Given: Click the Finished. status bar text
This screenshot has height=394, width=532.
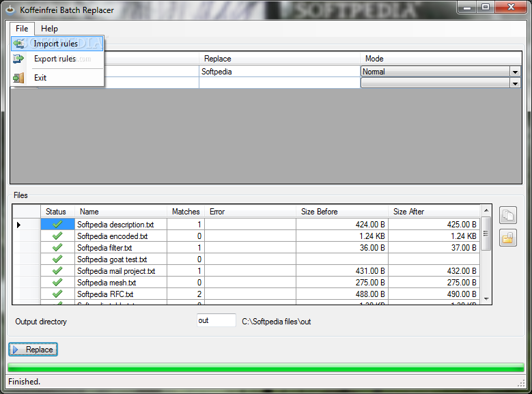Looking at the screenshot, I should click(24, 382).
